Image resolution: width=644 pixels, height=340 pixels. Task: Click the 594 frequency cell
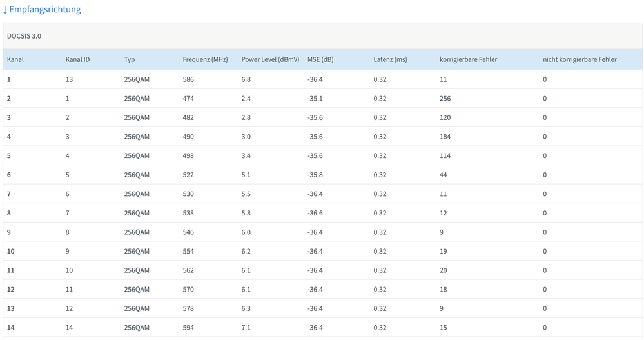pos(188,328)
